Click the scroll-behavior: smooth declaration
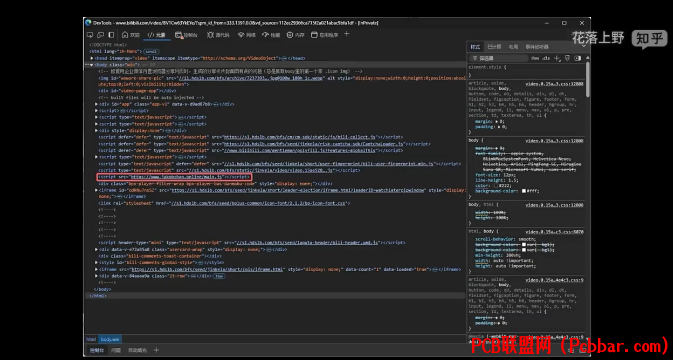The width and height of the screenshot is (673, 360). (505, 239)
